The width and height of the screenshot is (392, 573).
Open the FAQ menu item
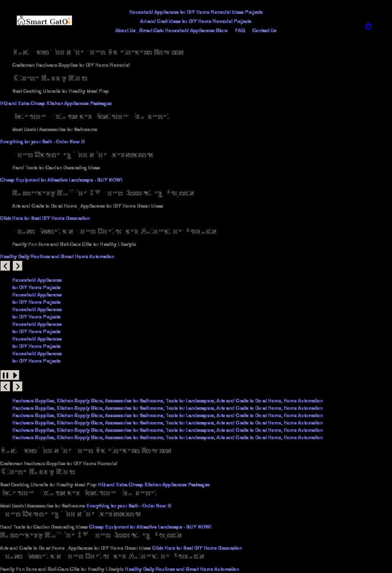tap(240, 30)
